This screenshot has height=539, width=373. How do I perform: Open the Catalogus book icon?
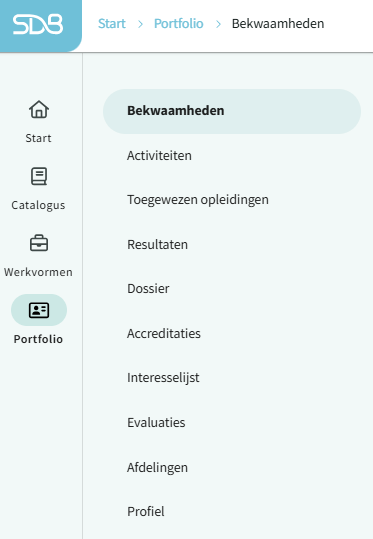coord(39,176)
